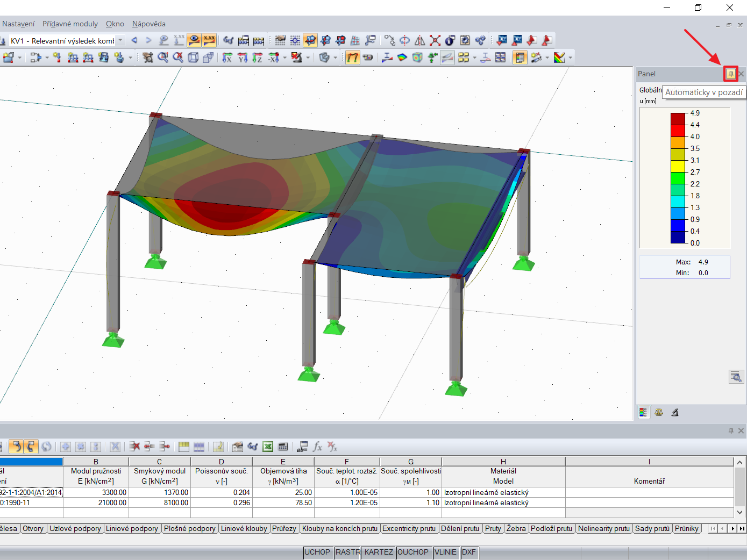The image size is (747, 560).
Task: Toggle the results panel display icon
Action: [x=520, y=58]
